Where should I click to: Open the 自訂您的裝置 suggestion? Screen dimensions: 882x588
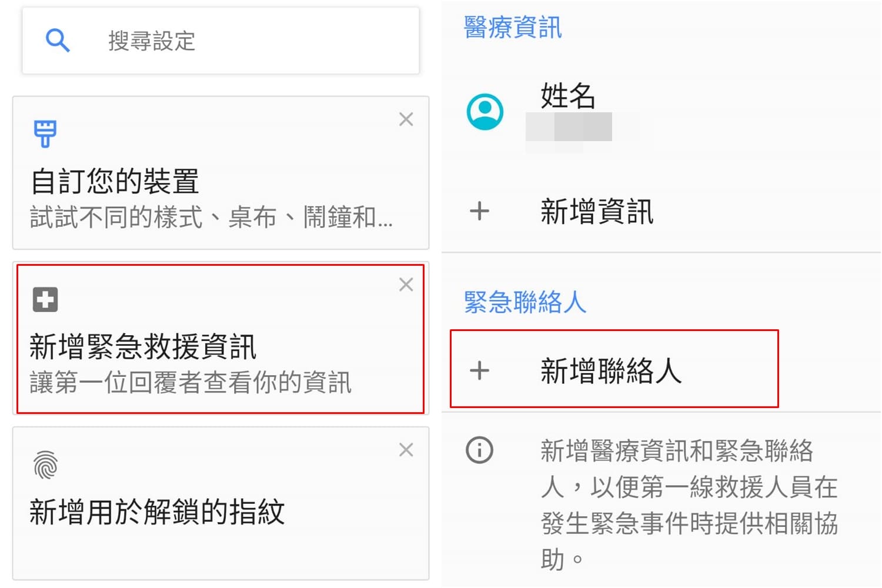[220, 173]
